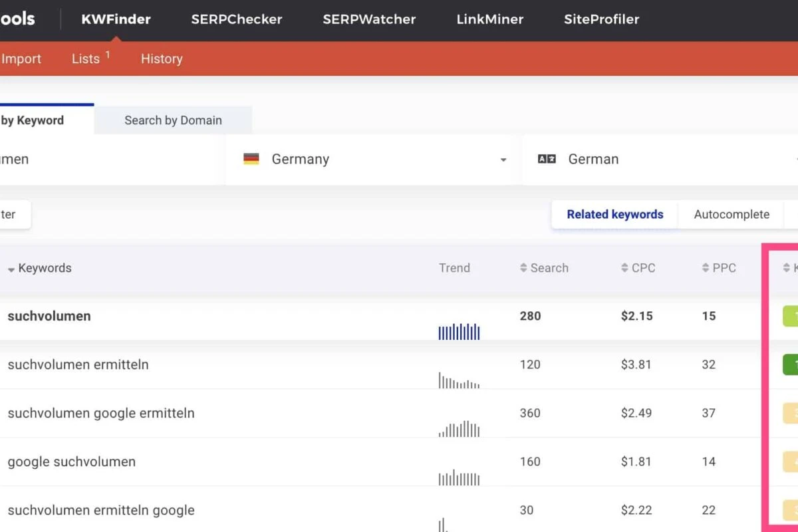This screenshot has height=532, width=798.
Task: Collapse the Keywords column header chevron
Action: pos(11,269)
